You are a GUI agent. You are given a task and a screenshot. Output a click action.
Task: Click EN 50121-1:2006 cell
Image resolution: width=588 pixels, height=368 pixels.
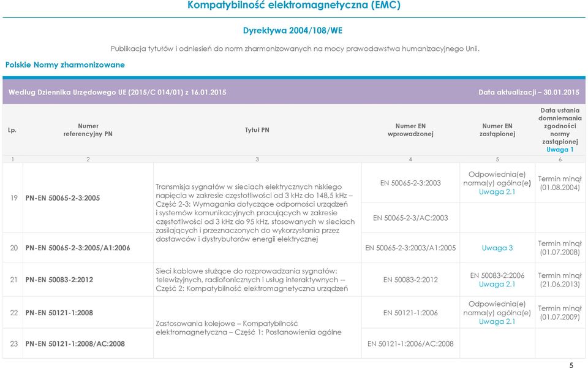pos(410,313)
